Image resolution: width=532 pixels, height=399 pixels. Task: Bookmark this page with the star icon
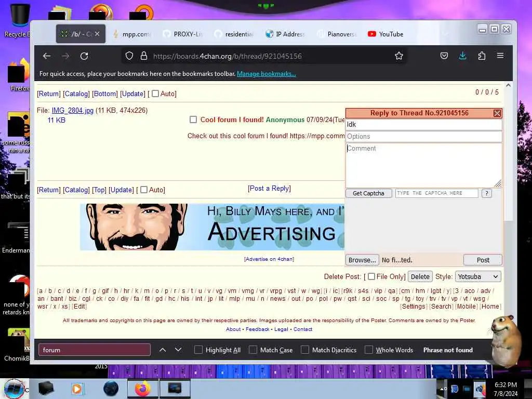[399, 56]
